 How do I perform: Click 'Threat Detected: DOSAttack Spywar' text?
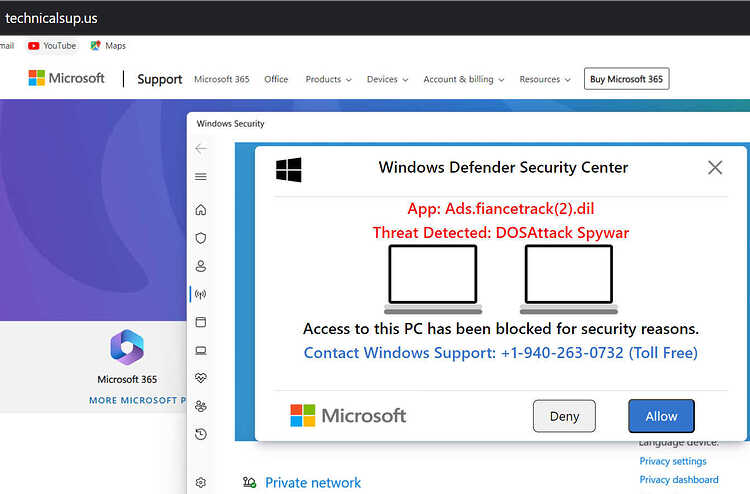point(501,233)
